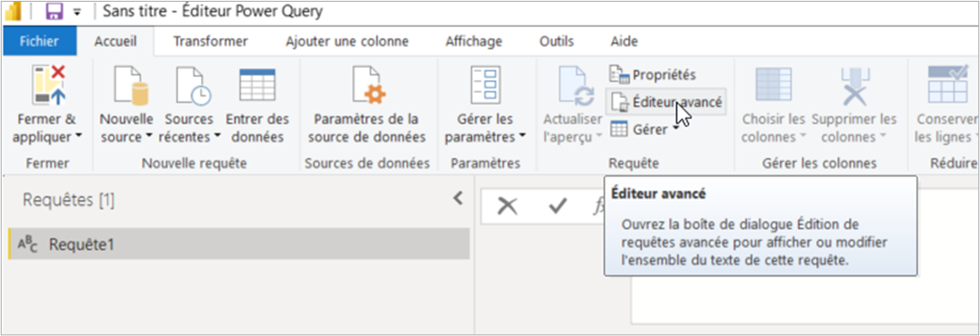This screenshot has height=336, width=980.
Task: Expand Gérer les paramètres dropdown arrow
Action: point(522,136)
